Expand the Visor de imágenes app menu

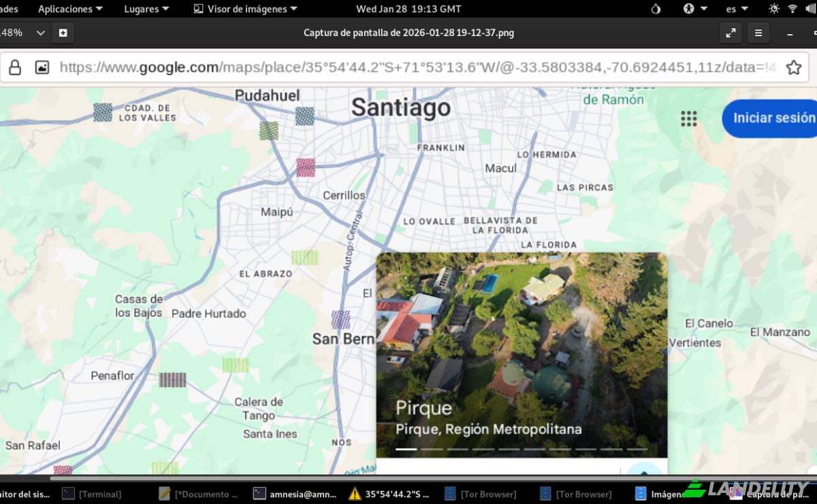245,9
